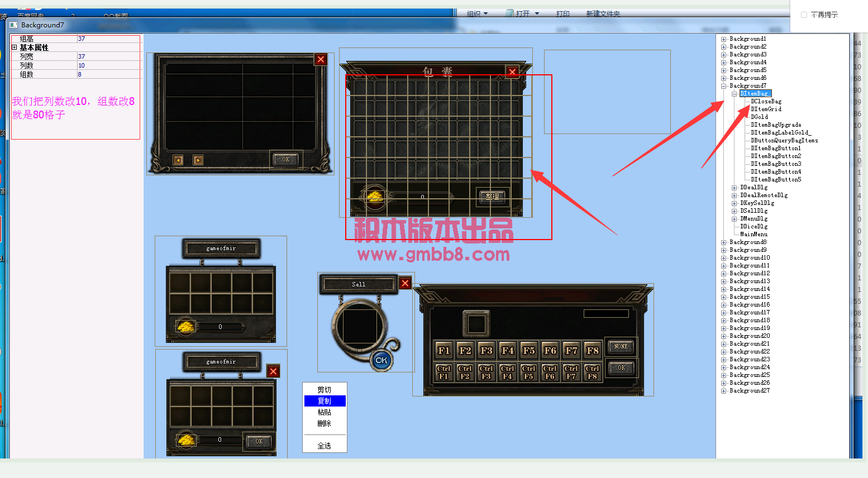Expand the Background1 tree node
Image resolution: width=868 pixels, height=478 pixels.
[724, 39]
